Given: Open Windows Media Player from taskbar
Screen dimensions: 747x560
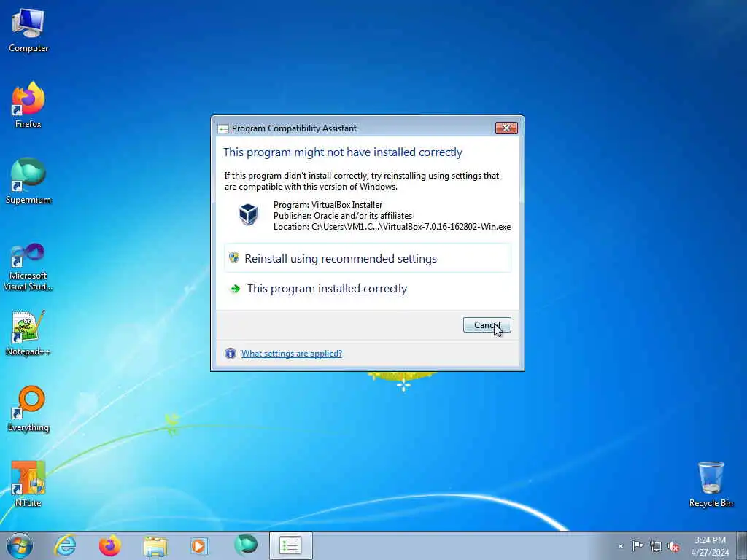Looking at the screenshot, I should [x=199, y=545].
